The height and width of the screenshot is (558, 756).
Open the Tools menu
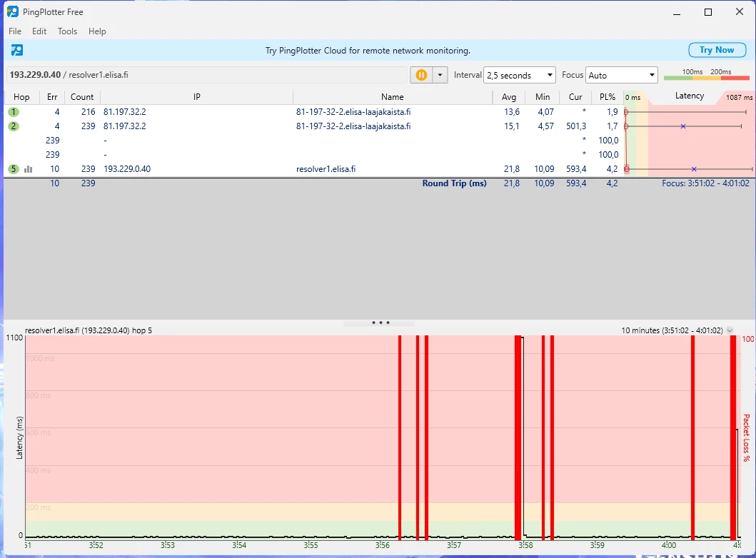(x=67, y=31)
